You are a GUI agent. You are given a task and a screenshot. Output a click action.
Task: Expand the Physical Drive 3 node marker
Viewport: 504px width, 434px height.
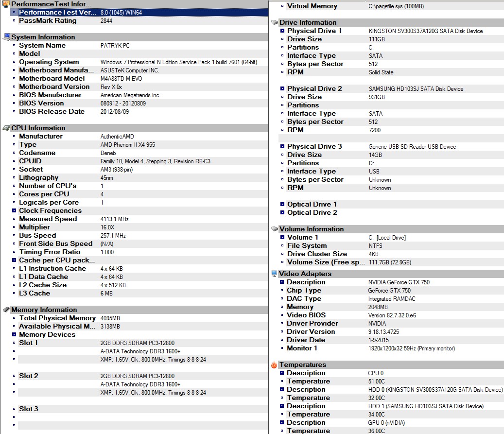[x=282, y=146]
